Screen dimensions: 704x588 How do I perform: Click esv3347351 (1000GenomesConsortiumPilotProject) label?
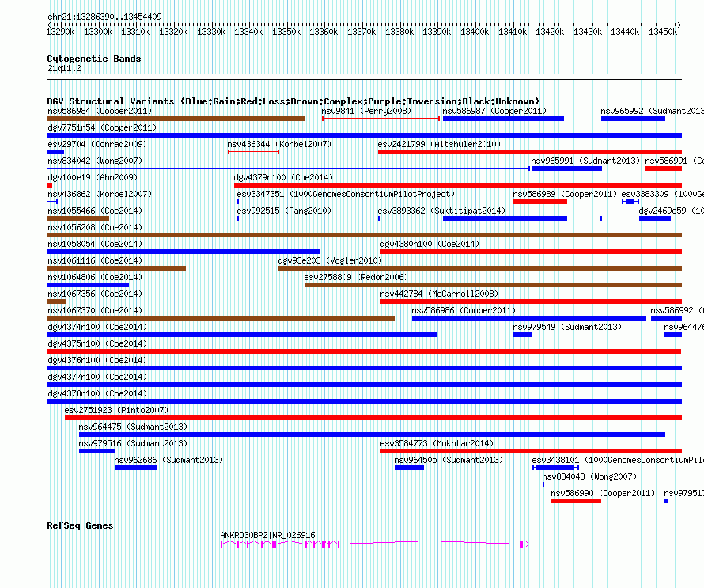click(346, 194)
